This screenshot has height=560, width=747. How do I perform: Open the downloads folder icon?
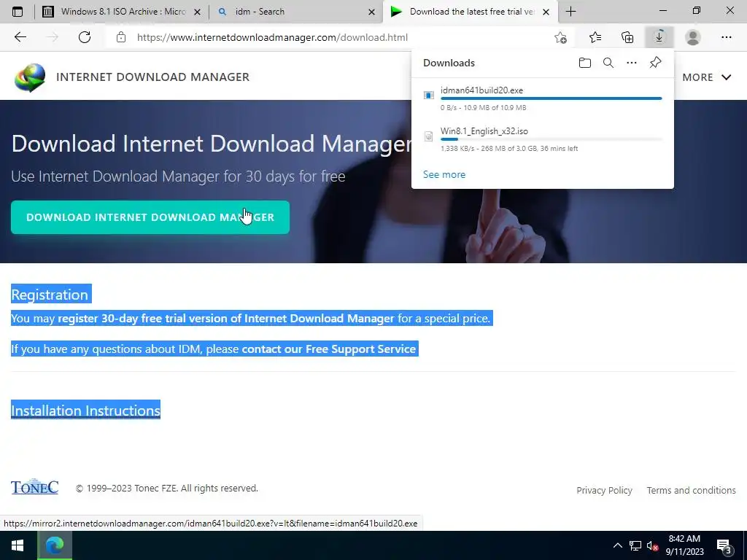[585, 63]
